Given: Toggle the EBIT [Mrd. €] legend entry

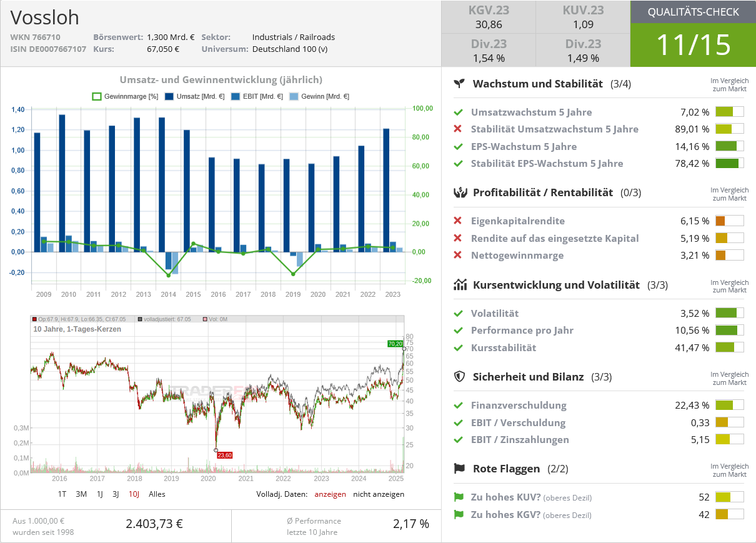Looking at the screenshot, I should (x=257, y=97).
